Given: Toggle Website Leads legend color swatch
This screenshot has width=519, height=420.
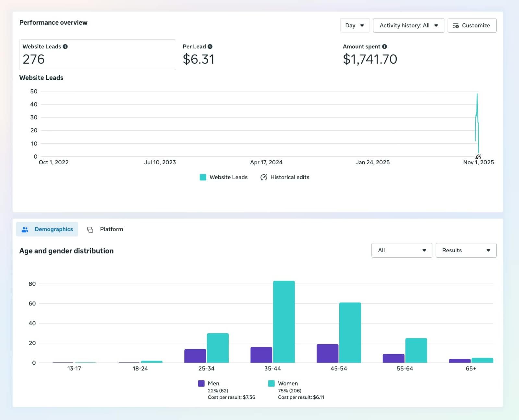Looking at the screenshot, I should (x=203, y=177).
